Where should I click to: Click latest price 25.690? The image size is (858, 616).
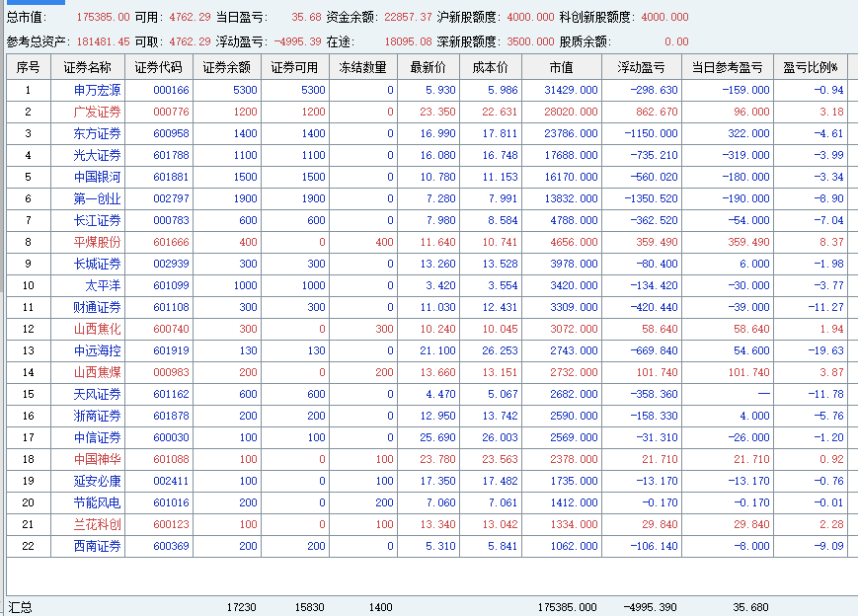[437, 437]
